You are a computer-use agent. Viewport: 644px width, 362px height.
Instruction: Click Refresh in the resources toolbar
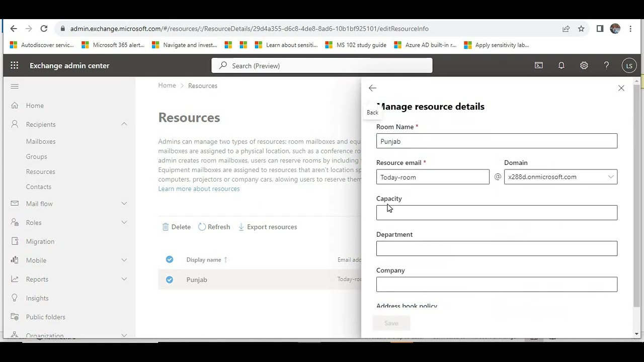click(214, 227)
